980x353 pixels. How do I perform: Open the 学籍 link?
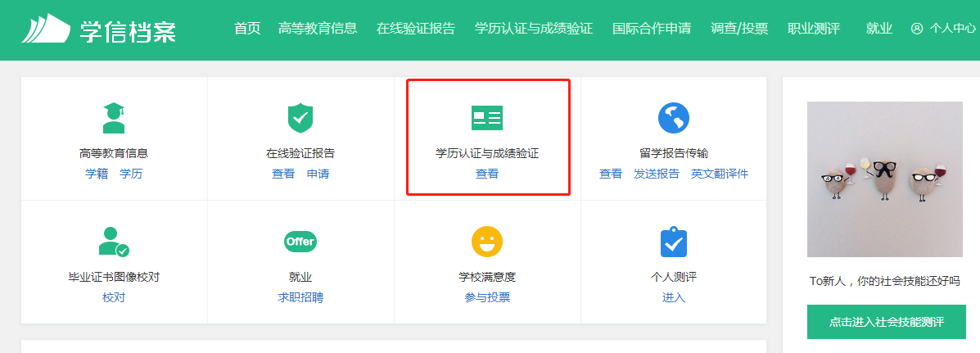pyautogui.click(x=97, y=174)
